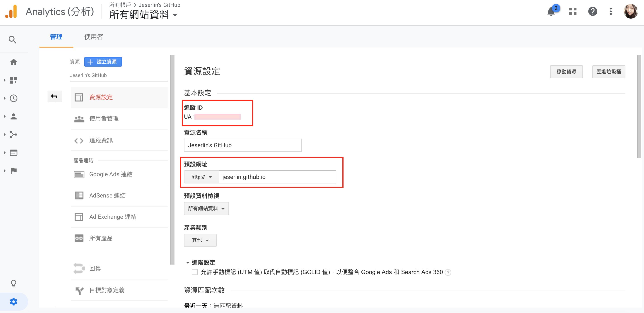Open the Google apps grid icon

tap(573, 12)
